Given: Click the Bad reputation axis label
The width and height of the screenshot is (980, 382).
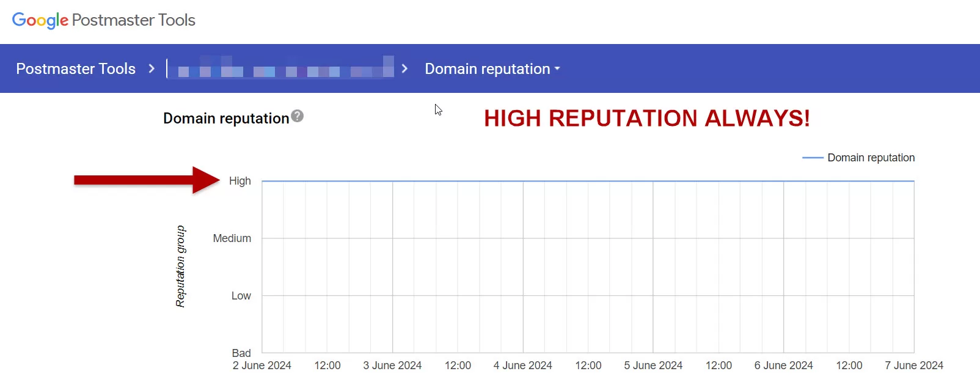Looking at the screenshot, I should pyautogui.click(x=241, y=353).
